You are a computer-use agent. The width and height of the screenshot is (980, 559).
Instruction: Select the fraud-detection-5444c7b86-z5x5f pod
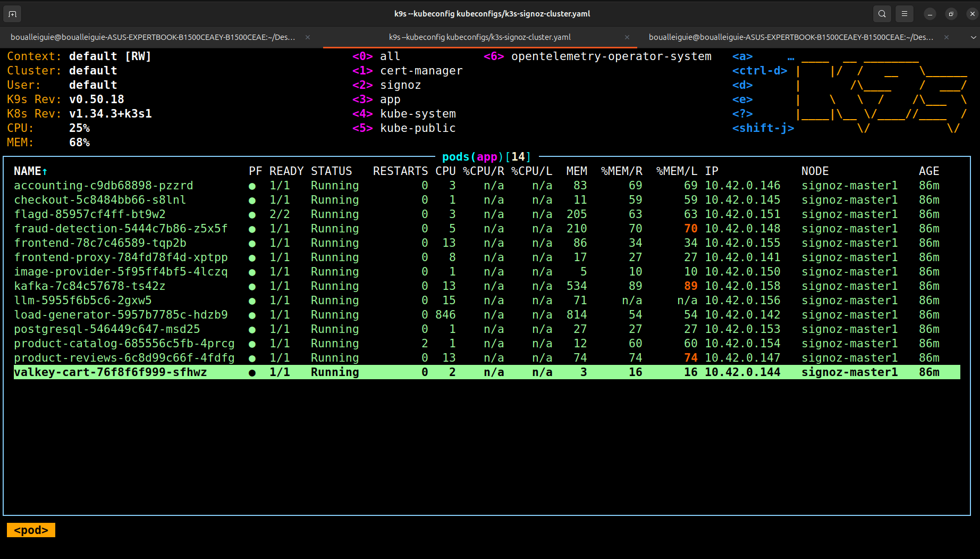pyautogui.click(x=487, y=229)
